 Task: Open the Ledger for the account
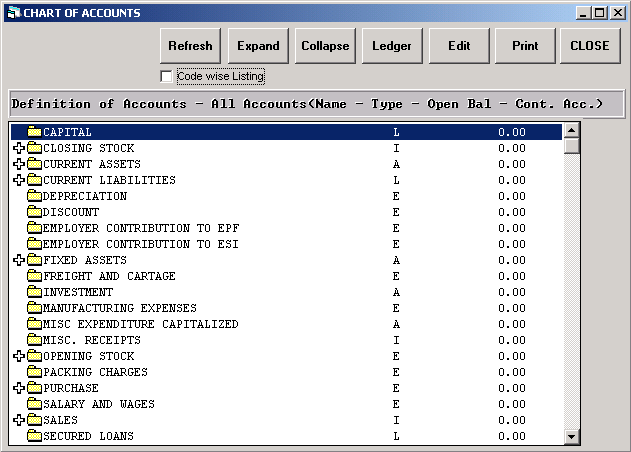pyautogui.click(x=391, y=46)
